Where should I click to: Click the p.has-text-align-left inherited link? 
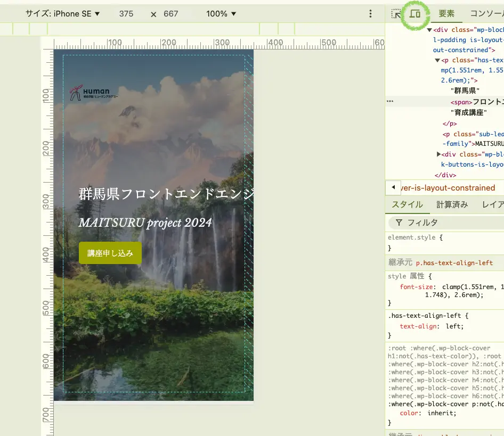click(x=454, y=262)
